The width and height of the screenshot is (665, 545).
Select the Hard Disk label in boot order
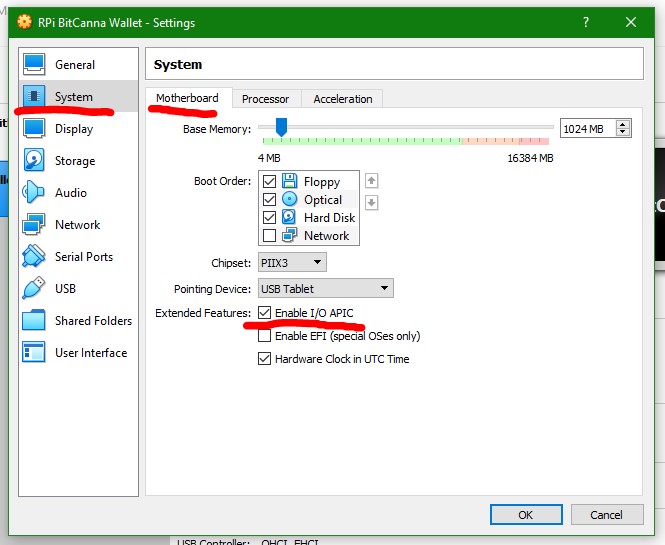[330, 218]
